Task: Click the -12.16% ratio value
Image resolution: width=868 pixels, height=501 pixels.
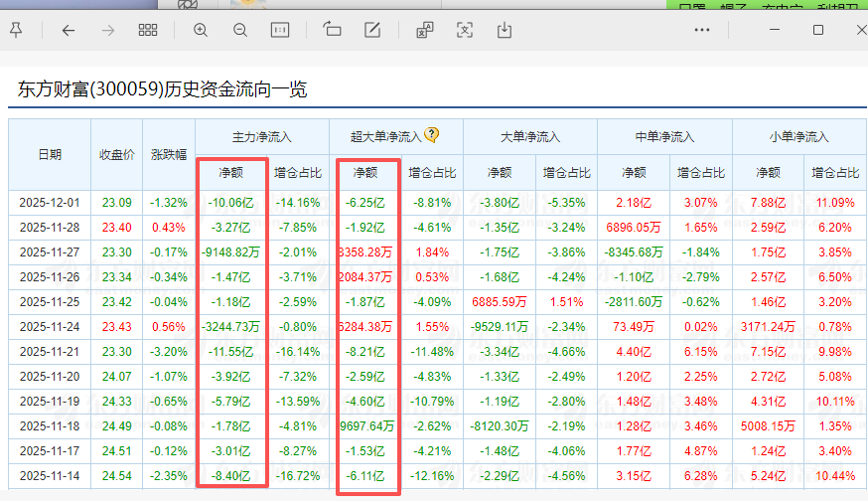Action: tap(432, 476)
